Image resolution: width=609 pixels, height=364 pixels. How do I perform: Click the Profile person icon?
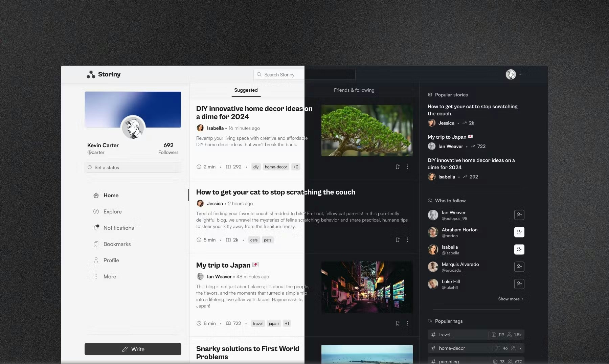(x=96, y=260)
